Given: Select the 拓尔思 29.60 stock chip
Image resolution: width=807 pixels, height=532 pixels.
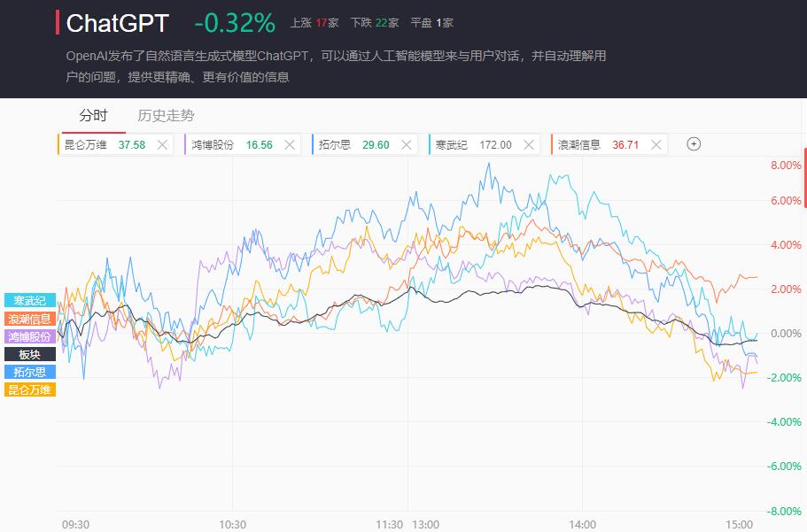Looking at the screenshot, I should 364,144.
